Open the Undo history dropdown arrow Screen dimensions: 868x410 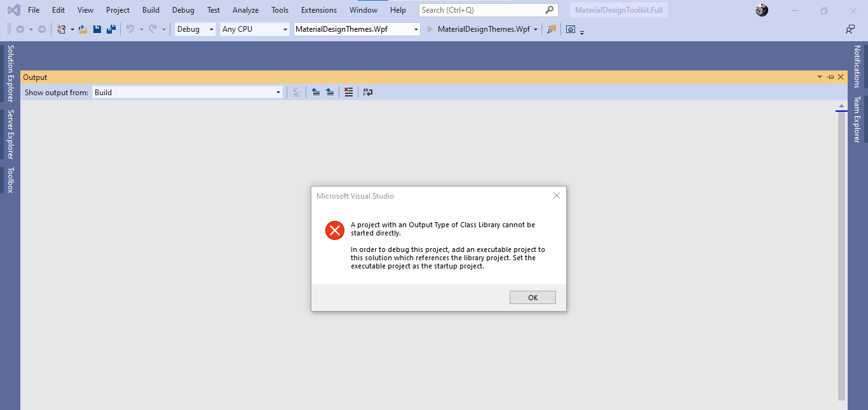click(141, 29)
